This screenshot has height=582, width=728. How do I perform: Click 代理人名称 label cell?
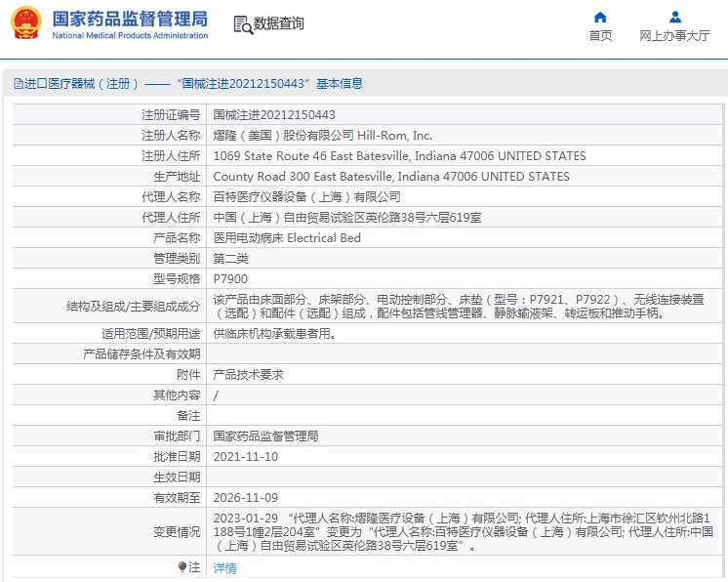(x=109, y=196)
